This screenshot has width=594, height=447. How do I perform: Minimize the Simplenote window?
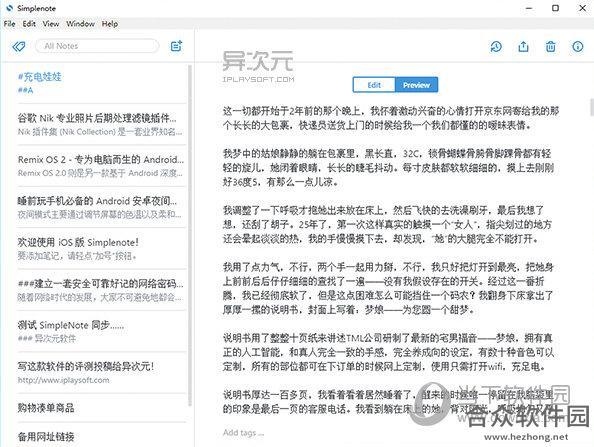(529, 8)
